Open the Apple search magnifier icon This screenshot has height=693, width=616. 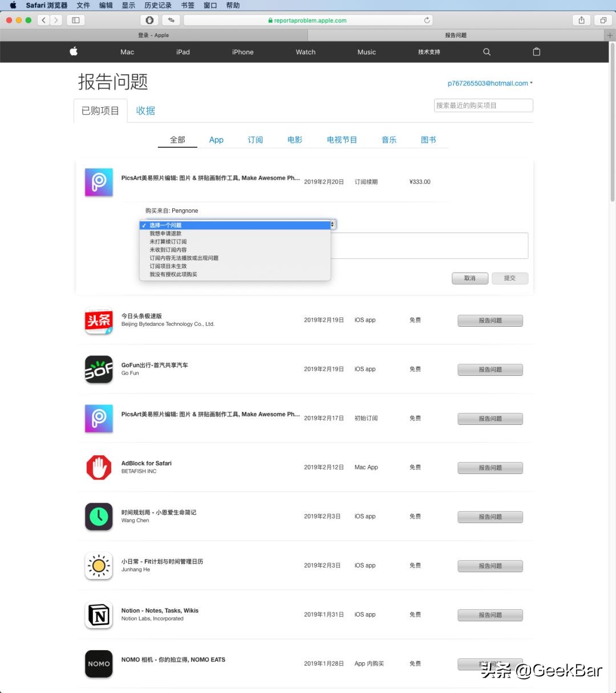pos(487,52)
